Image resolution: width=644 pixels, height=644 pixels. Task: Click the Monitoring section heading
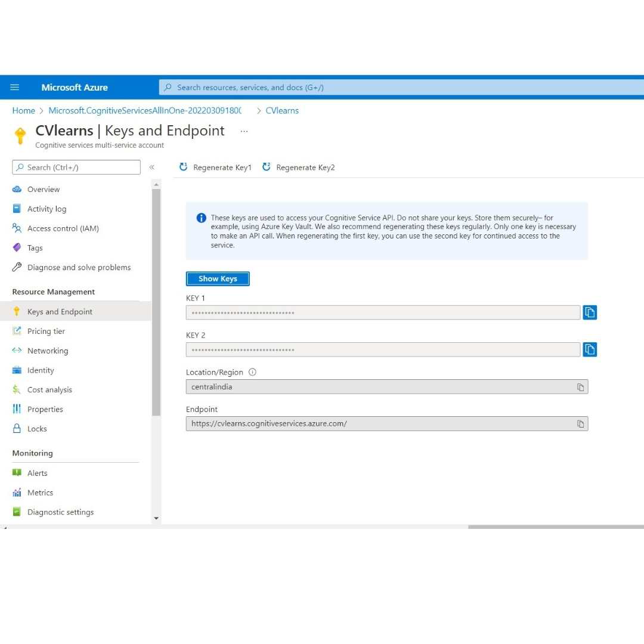(x=32, y=453)
